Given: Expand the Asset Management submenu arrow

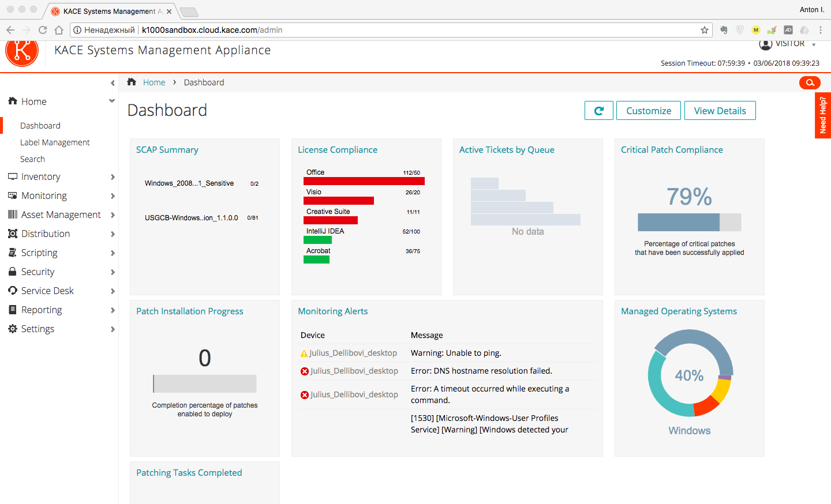Looking at the screenshot, I should [x=113, y=215].
